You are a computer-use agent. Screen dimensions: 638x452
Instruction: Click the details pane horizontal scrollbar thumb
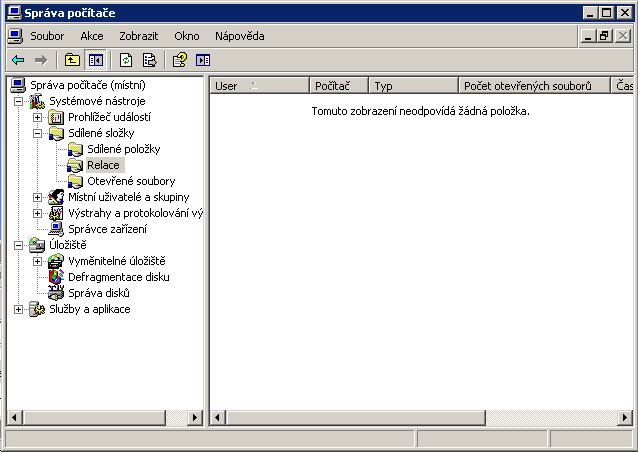pos(356,417)
